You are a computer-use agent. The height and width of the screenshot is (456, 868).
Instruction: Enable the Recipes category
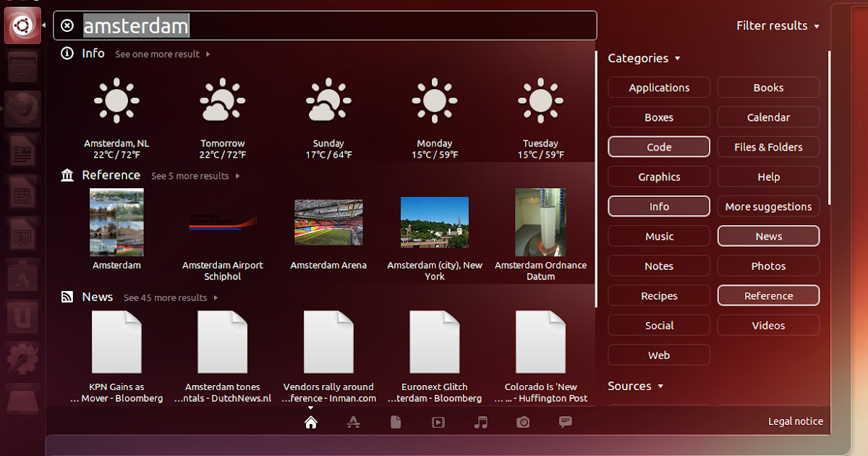coord(658,295)
